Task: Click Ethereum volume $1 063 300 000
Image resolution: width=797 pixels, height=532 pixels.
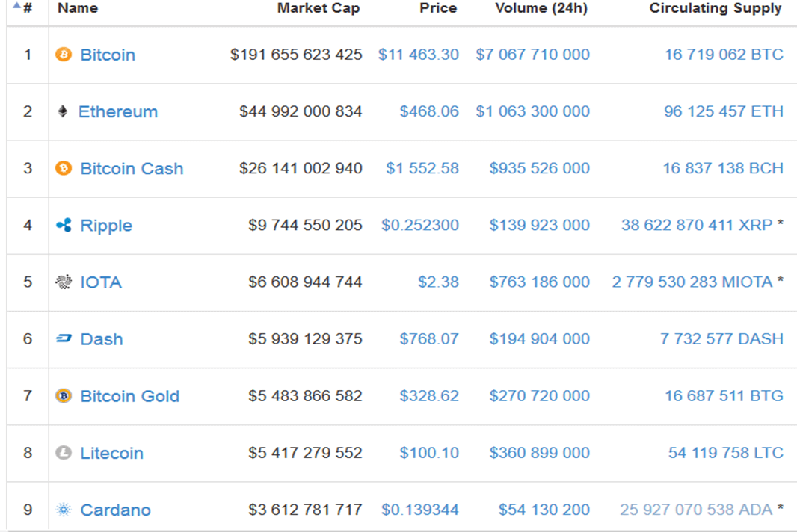Action: pyautogui.click(x=532, y=111)
